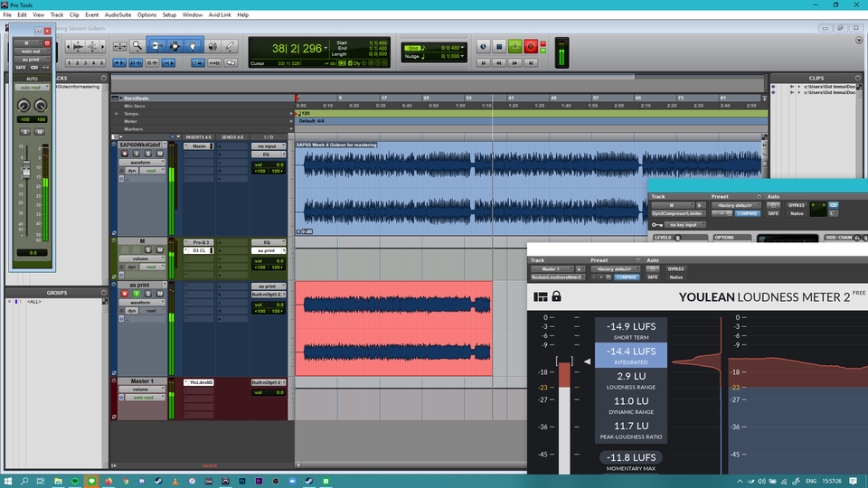Select the Grabber hand tool
The height and width of the screenshot is (488, 868).
193,46
